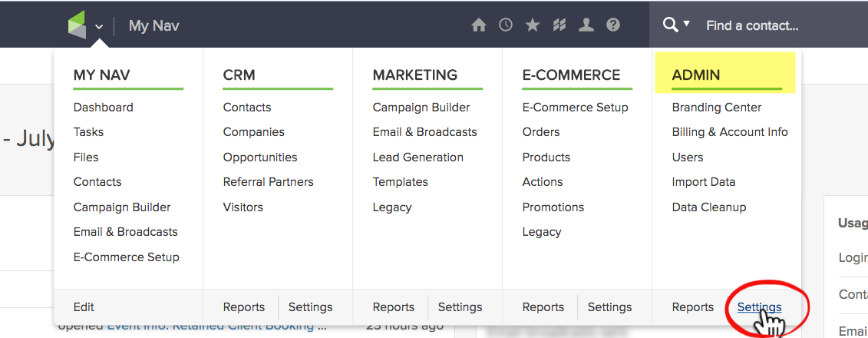
Task: Click Edit under the My Nav column
Action: point(84,307)
